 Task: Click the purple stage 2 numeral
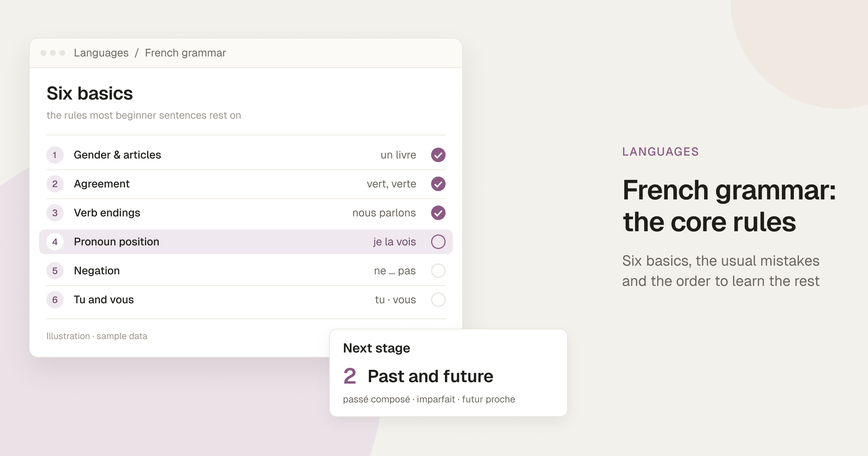(x=349, y=376)
